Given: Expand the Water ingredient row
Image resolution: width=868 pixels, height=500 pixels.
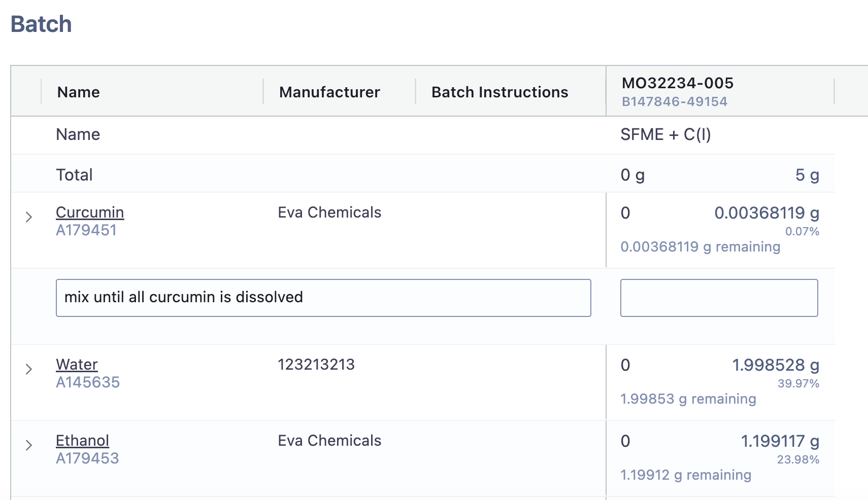Looking at the screenshot, I should tap(29, 369).
